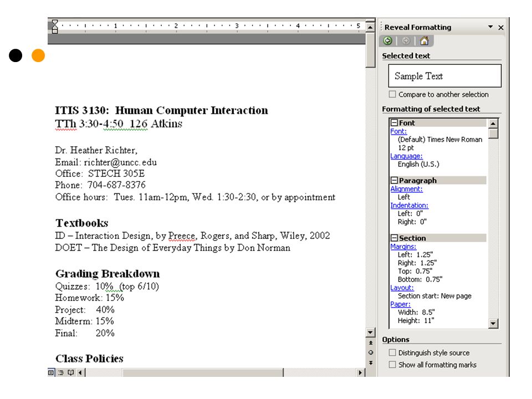This screenshot has width=532, height=399.
Task: Click the Alignment: link
Action: coord(406,189)
